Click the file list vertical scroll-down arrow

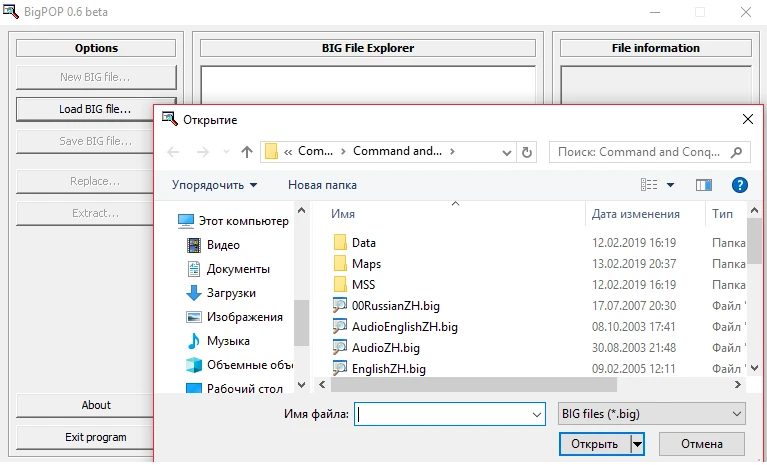coord(754,368)
